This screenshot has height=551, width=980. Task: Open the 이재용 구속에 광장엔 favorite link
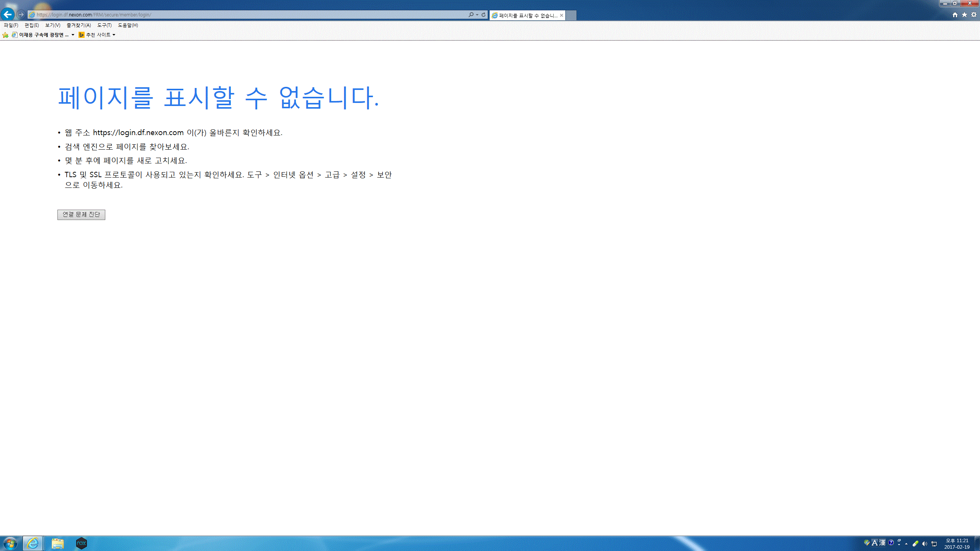pos(43,35)
